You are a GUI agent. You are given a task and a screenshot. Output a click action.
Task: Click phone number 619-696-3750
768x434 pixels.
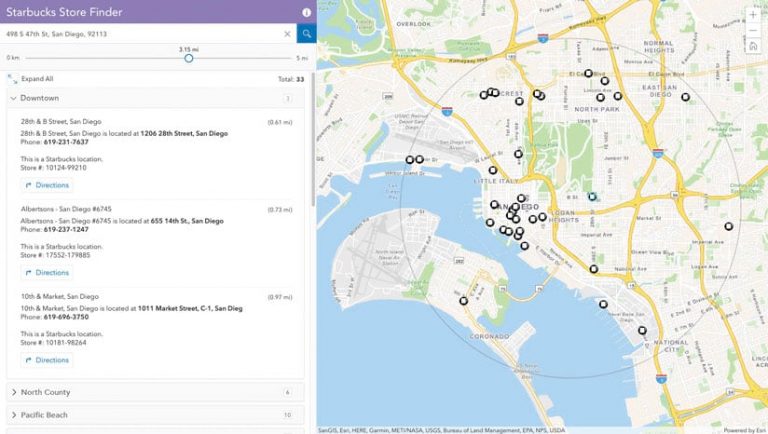pyautogui.click(x=66, y=317)
